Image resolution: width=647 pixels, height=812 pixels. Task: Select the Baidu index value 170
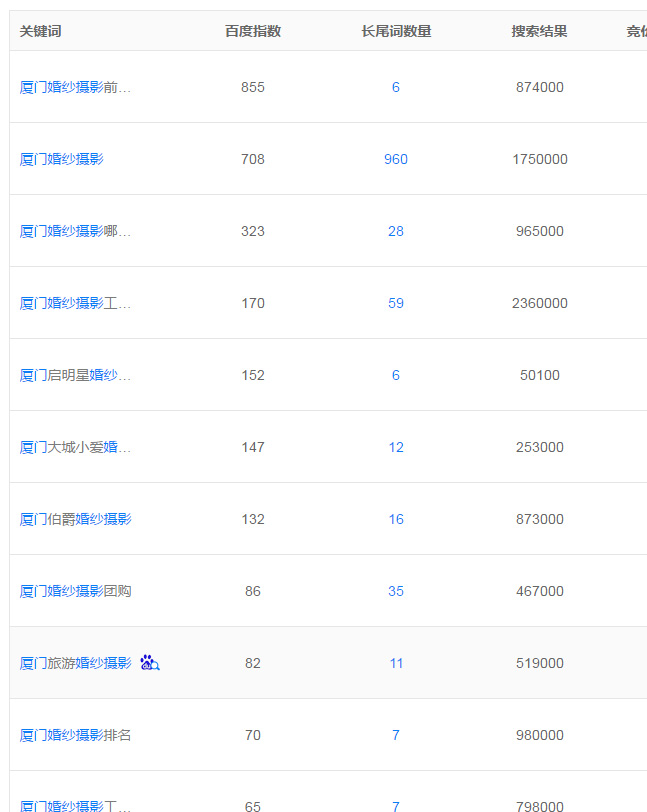point(253,303)
